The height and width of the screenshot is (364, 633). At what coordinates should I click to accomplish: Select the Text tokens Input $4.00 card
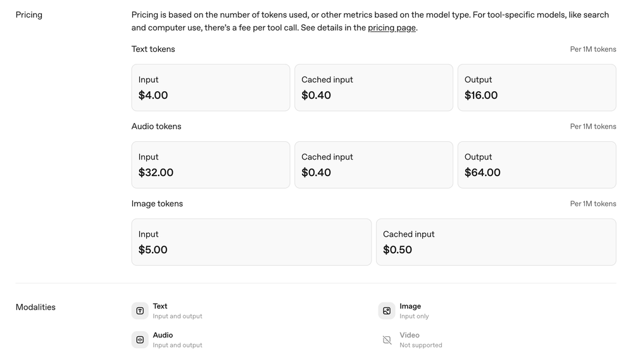coord(210,87)
